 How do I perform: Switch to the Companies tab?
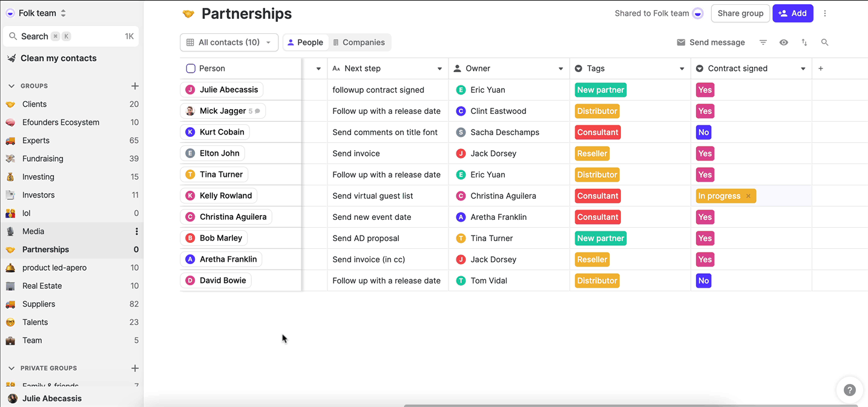[359, 42]
